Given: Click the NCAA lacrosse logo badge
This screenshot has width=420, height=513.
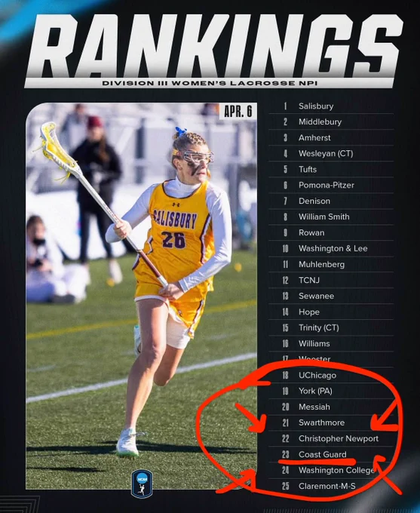Looking at the screenshot, I should click(x=142, y=484).
